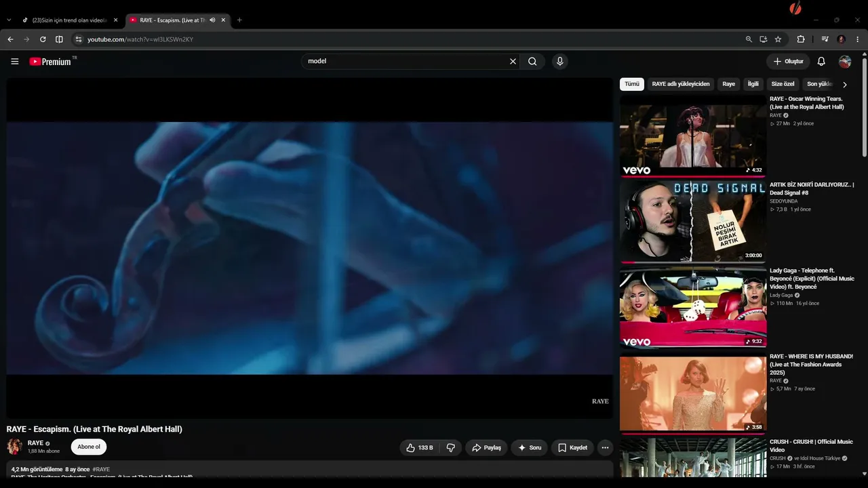868x488 pixels.
Task: Open WHERE IS MY HUSBAND! thumbnail
Action: click(693, 393)
